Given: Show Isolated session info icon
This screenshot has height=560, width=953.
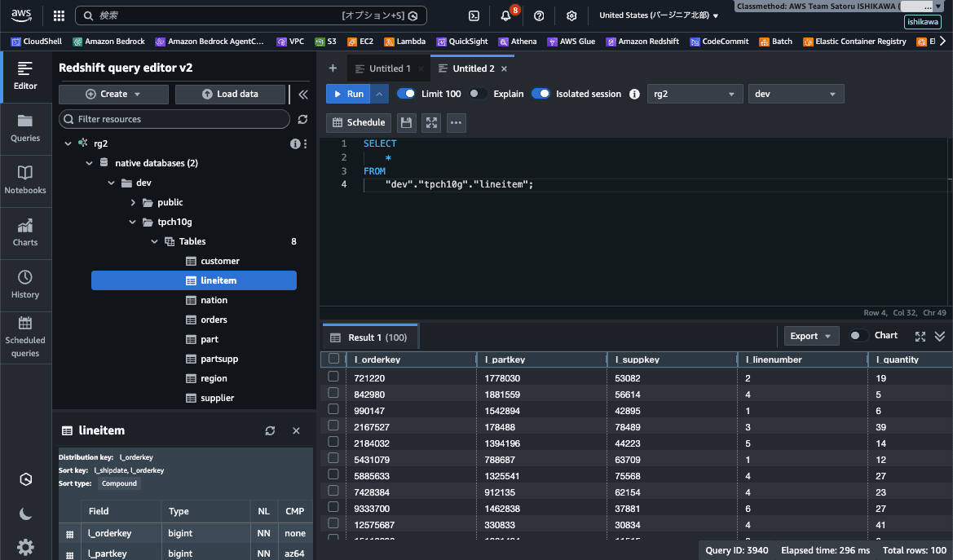Looking at the screenshot, I should pos(634,94).
